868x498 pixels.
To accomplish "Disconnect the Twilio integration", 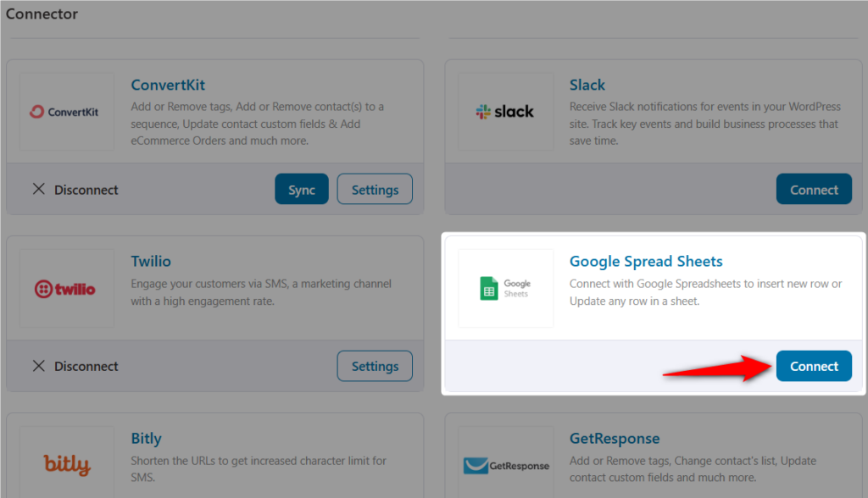I will point(75,366).
